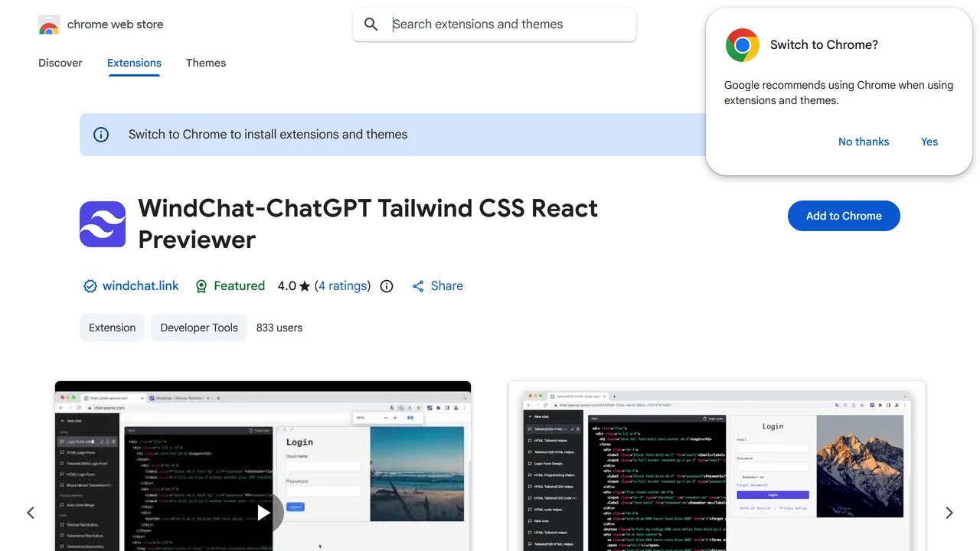980x551 pixels.
Task: Click the Google recommends using Chrome text
Action: [839, 93]
